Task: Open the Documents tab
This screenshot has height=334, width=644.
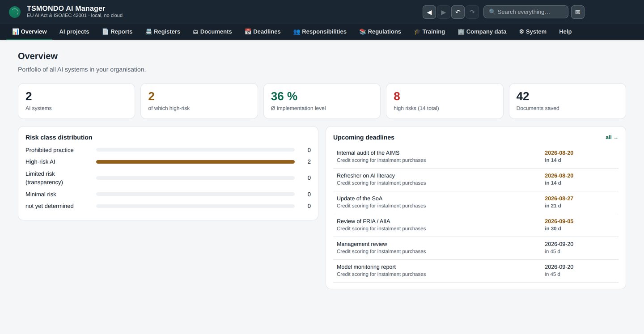Action: 212,32
